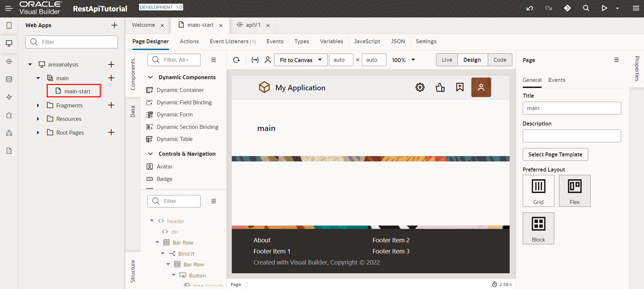Open the Business Objects database icon

[x=9, y=79]
